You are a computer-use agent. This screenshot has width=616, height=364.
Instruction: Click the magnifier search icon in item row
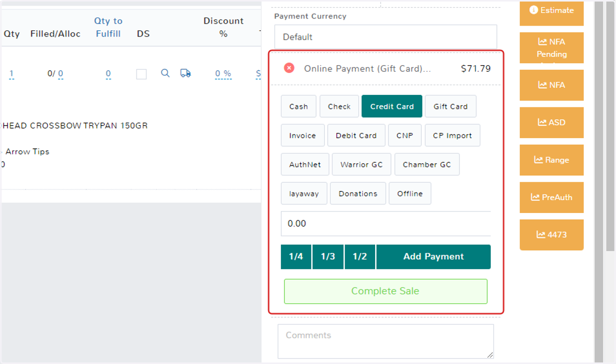[x=165, y=73]
